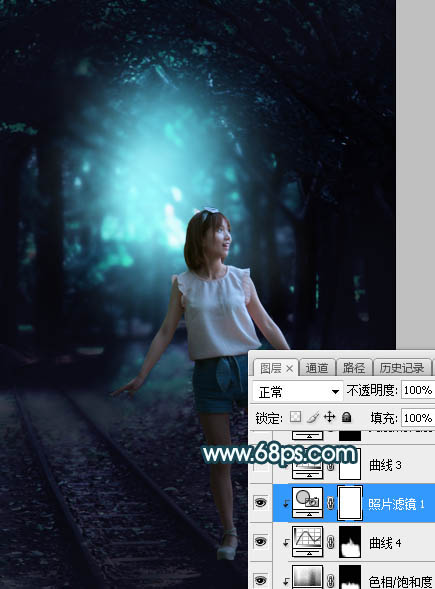Click the 不透明度 opacity value field
This screenshot has width=435, height=589.
click(x=418, y=390)
